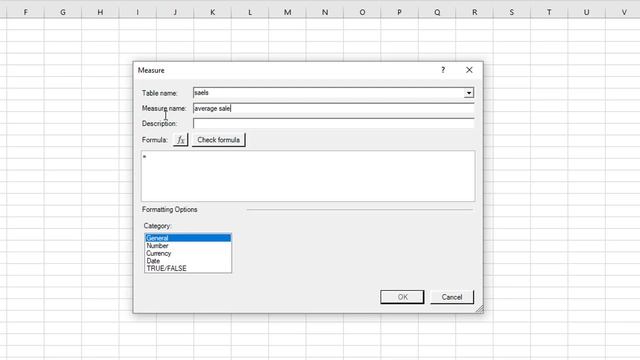The image size is (640, 360).
Task: Cancel the Measure dialog
Action: click(x=452, y=297)
